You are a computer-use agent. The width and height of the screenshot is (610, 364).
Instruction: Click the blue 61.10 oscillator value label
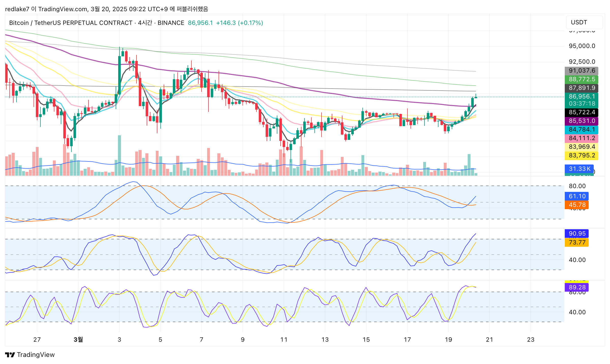click(577, 196)
